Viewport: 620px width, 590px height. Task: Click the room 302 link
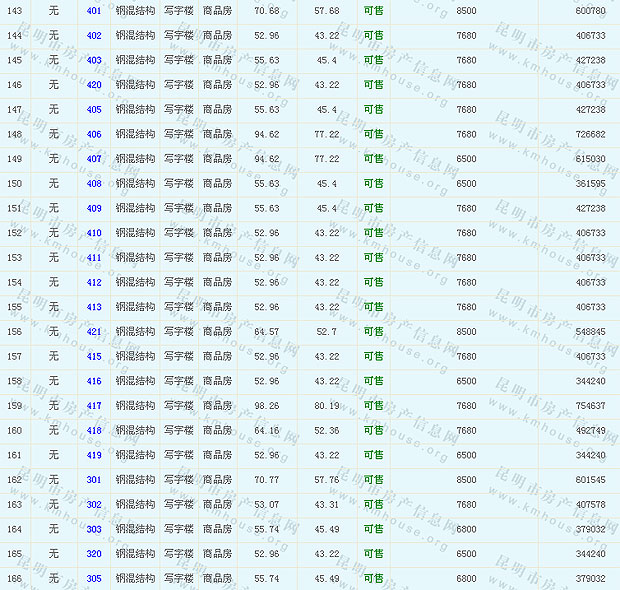(94, 504)
